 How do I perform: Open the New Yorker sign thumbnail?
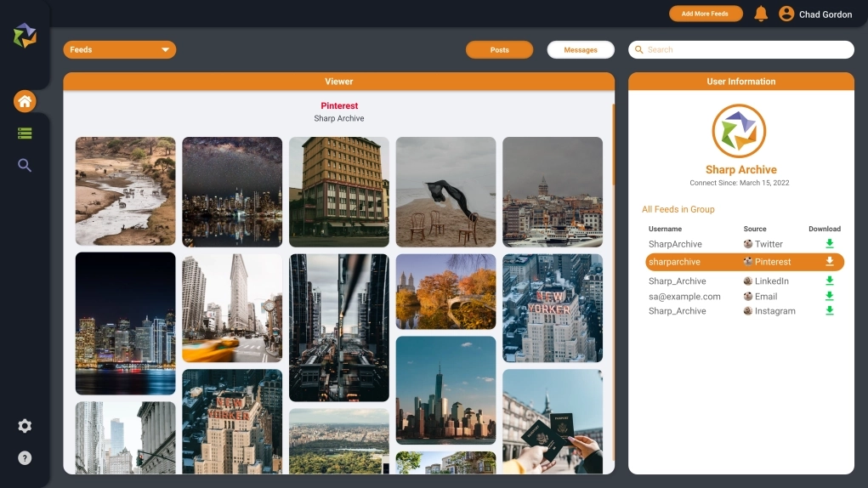point(552,308)
